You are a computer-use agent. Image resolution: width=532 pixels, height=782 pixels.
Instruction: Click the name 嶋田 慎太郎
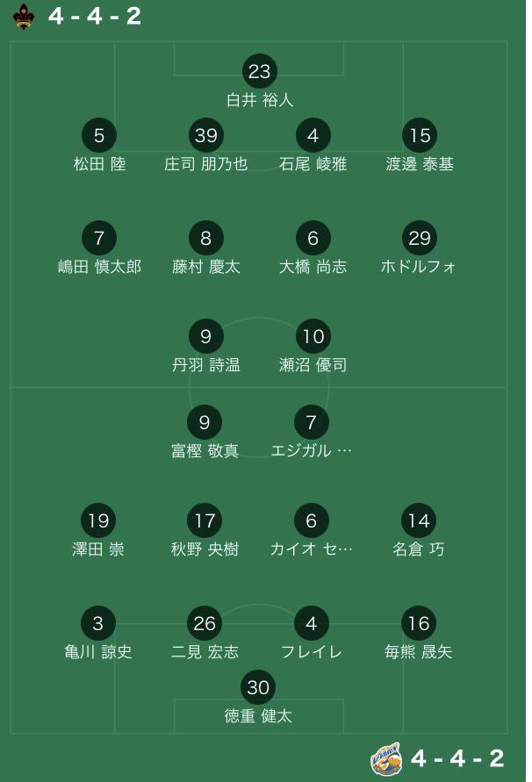(x=99, y=267)
